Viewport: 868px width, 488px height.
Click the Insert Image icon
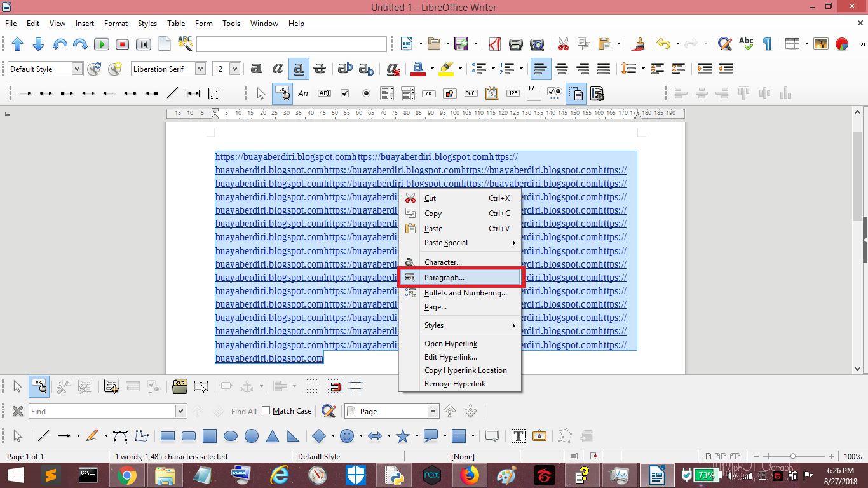click(x=821, y=44)
